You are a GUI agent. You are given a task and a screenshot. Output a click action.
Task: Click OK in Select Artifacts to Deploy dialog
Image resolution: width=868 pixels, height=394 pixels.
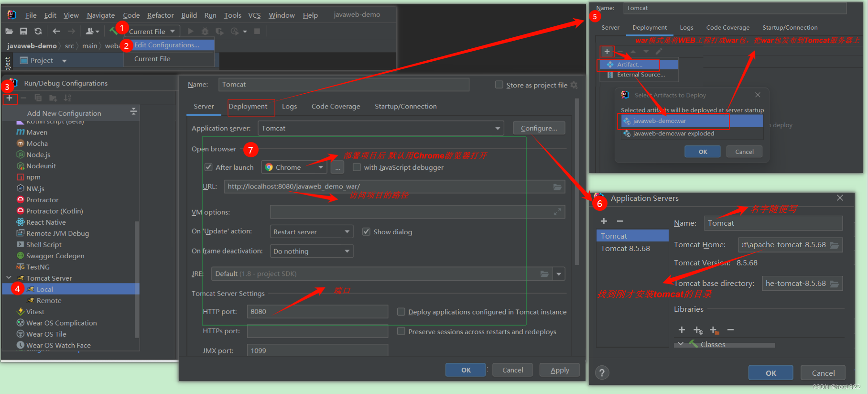(703, 152)
